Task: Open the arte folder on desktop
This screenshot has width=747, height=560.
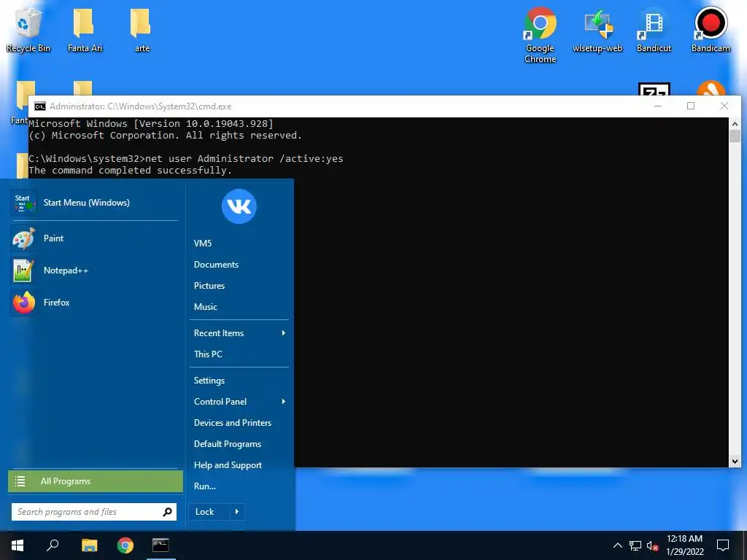Action: tap(142, 29)
